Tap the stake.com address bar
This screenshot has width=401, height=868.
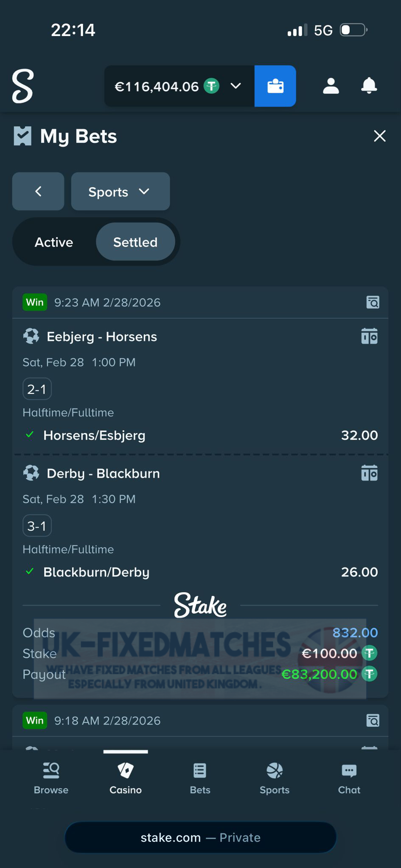pos(200,837)
